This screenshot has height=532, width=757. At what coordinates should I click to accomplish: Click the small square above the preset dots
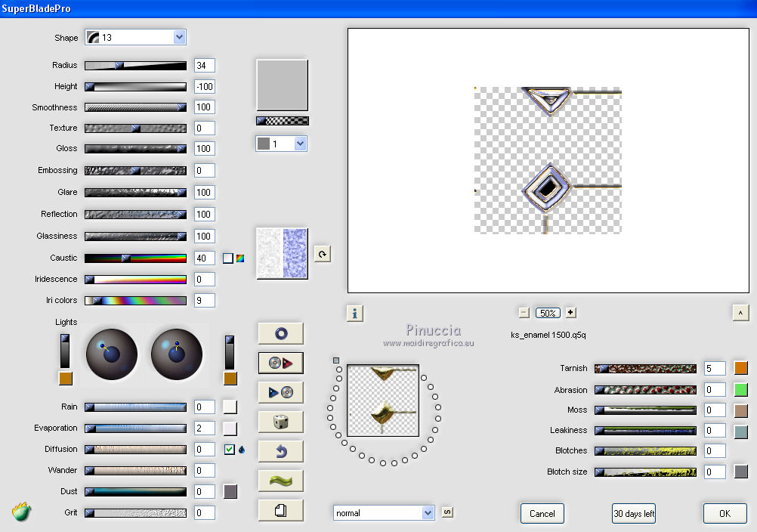[x=336, y=360]
